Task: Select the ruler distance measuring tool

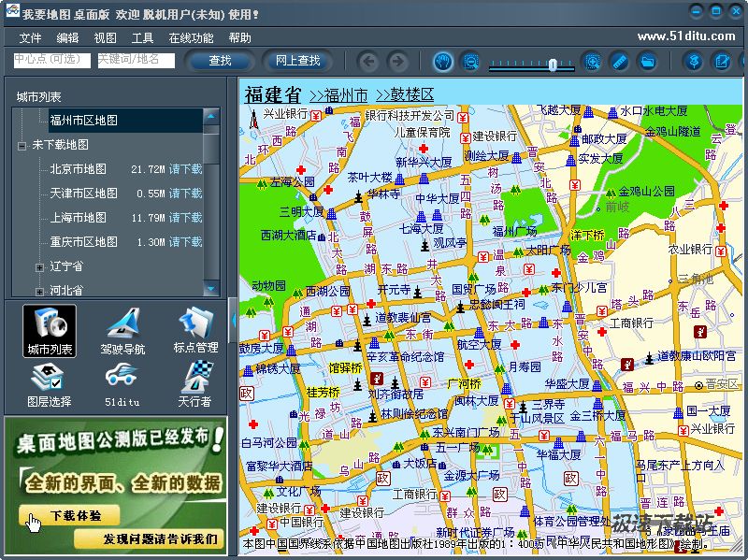Action: click(x=618, y=62)
